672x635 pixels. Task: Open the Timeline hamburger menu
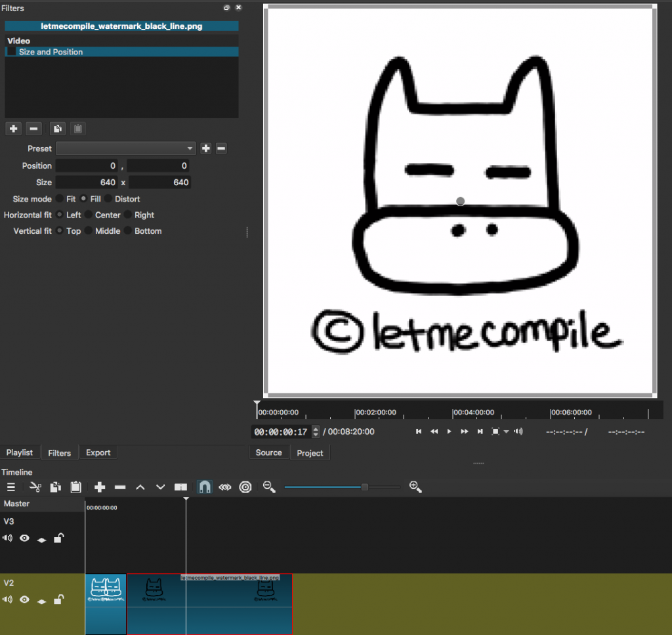pos(11,487)
